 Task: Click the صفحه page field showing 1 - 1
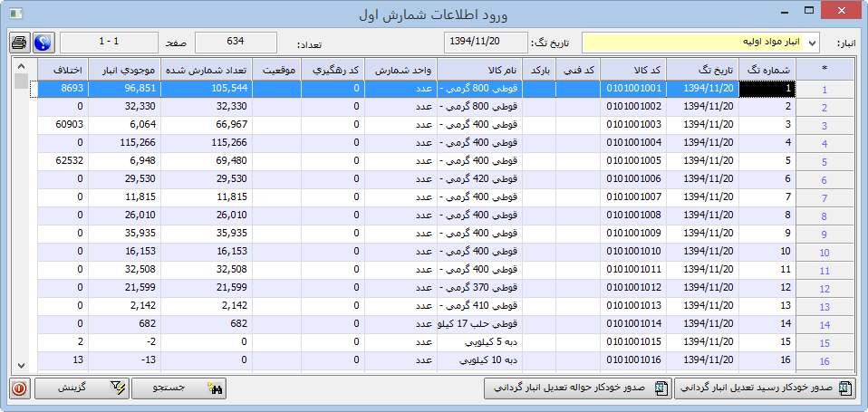(110, 43)
